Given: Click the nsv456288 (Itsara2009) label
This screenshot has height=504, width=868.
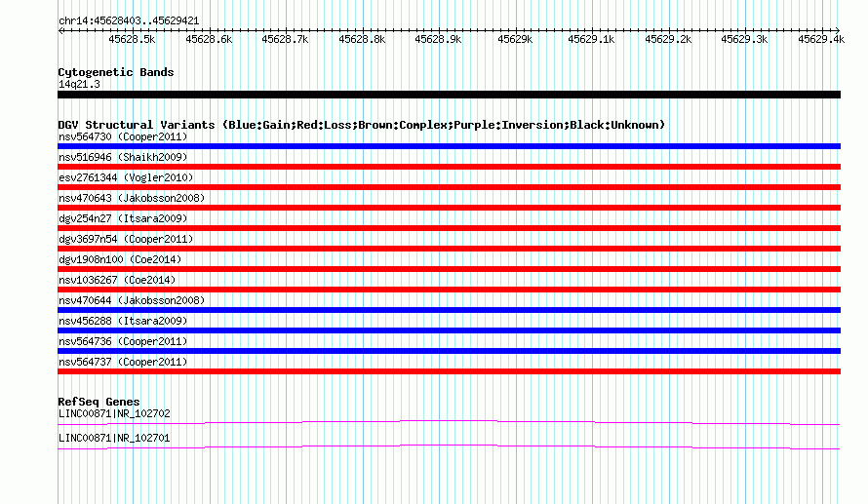Looking at the screenshot, I should click(x=123, y=321).
